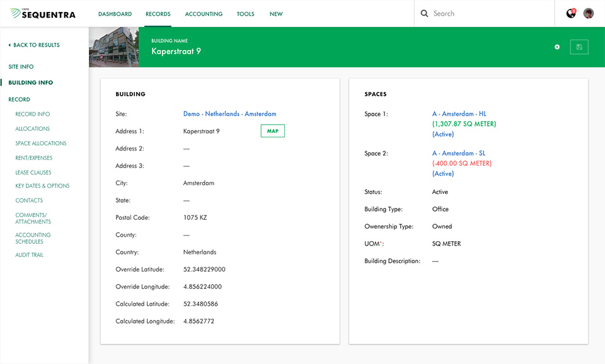Open Audit Trail sidebar item
The width and height of the screenshot is (605, 364).
tap(30, 255)
